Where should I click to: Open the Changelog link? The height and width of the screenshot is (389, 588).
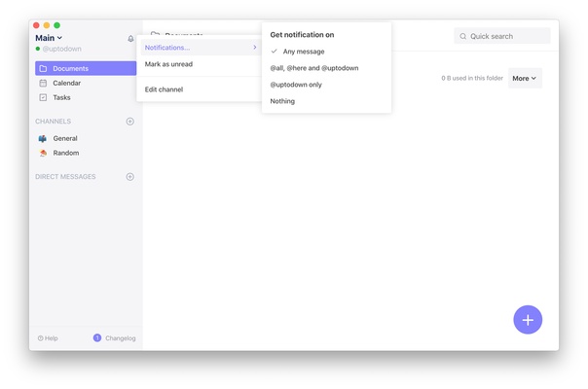121,338
